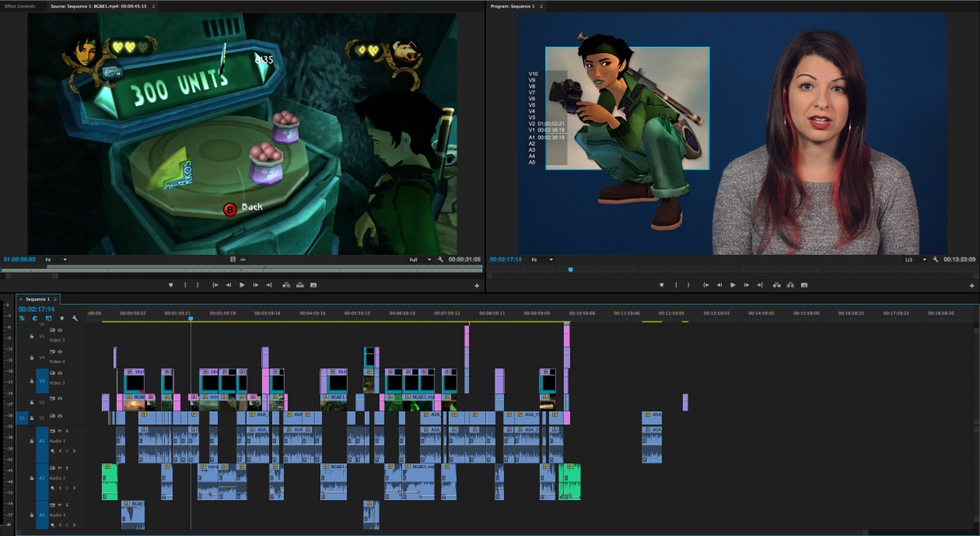
Task: Open Program monitor button editor plus icon
Action: [970, 286]
